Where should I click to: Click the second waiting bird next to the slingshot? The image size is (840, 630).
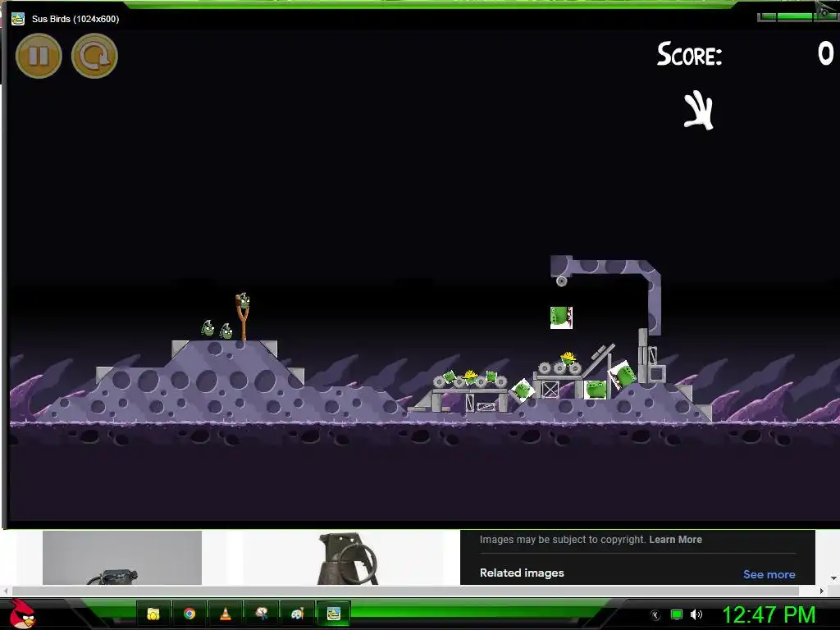click(x=226, y=331)
